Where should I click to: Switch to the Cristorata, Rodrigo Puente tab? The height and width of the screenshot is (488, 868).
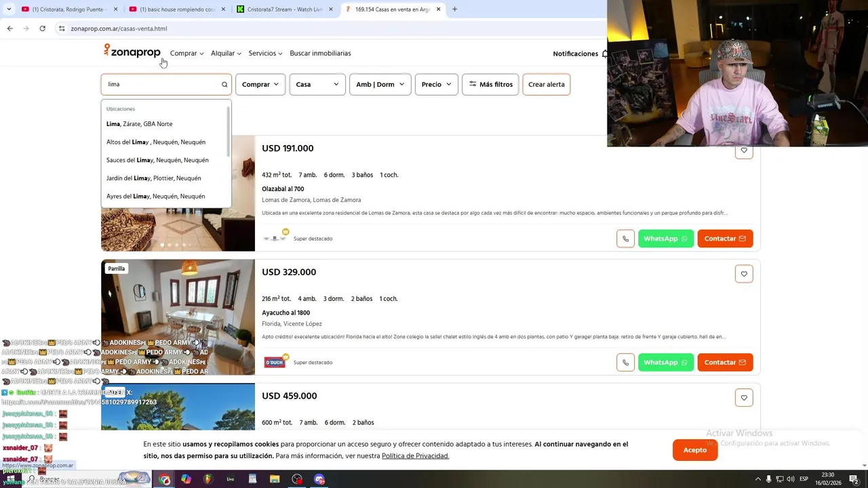(68, 9)
